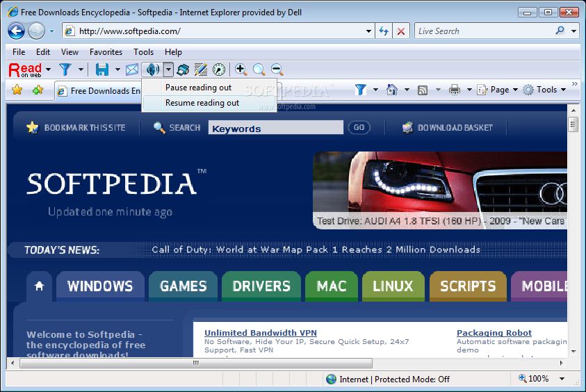Open the save icon dropdown arrow
Screen dimensions: 586x392
[117, 70]
